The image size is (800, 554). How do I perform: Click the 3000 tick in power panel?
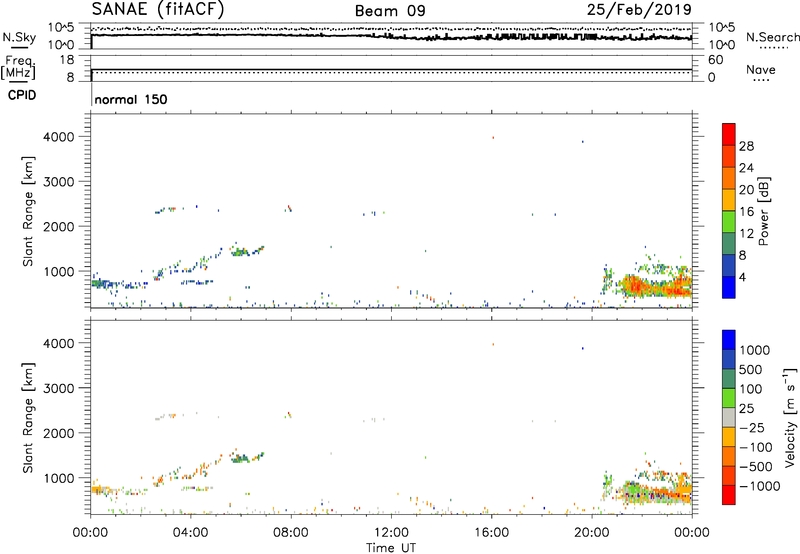59,182
